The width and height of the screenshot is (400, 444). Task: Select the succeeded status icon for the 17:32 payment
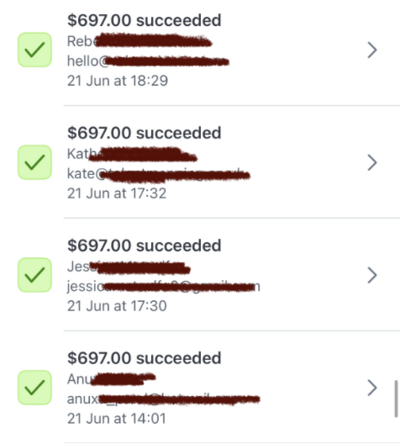35,162
